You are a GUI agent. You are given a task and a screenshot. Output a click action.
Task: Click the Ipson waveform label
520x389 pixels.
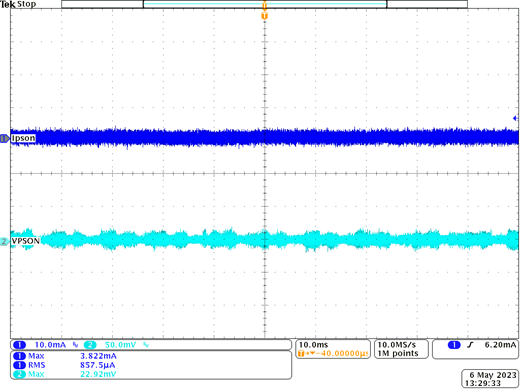click(23, 138)
